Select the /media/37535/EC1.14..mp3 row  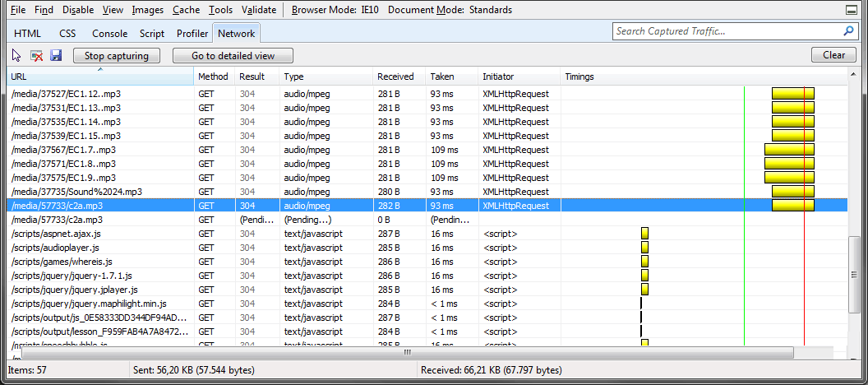tap(427, 121)
